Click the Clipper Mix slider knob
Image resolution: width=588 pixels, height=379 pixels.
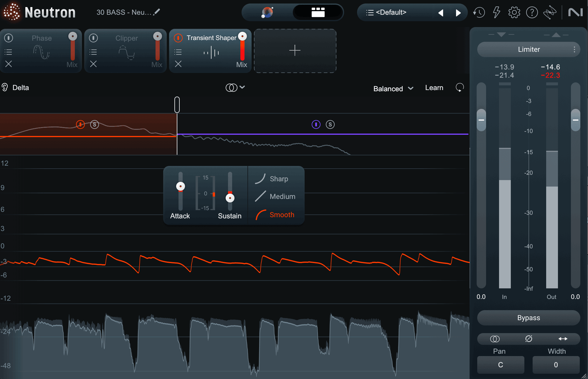pyautogui.click(x=158, y=36)
